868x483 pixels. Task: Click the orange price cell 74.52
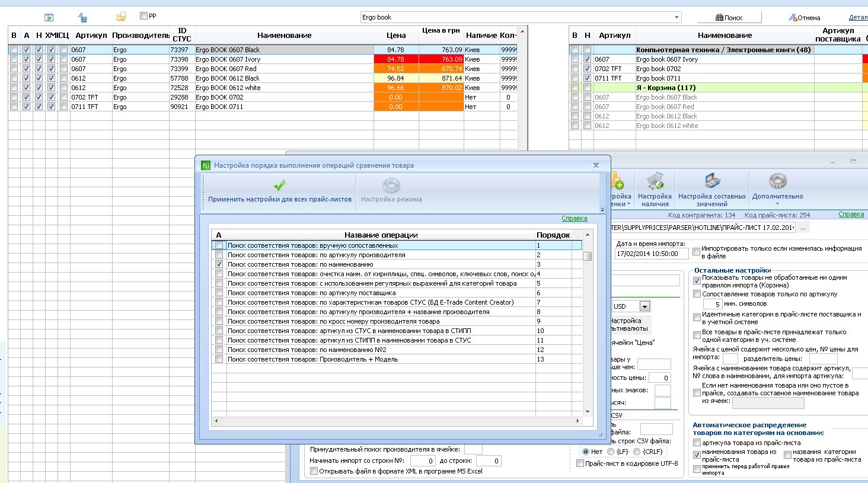pyautogui.click(x=396, y=69)
